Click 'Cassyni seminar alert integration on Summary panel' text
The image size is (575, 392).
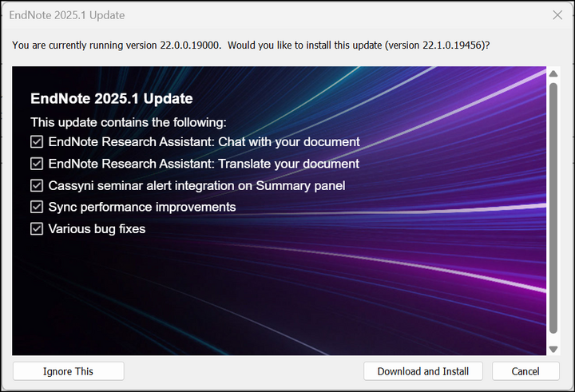(x=196, y=186)
